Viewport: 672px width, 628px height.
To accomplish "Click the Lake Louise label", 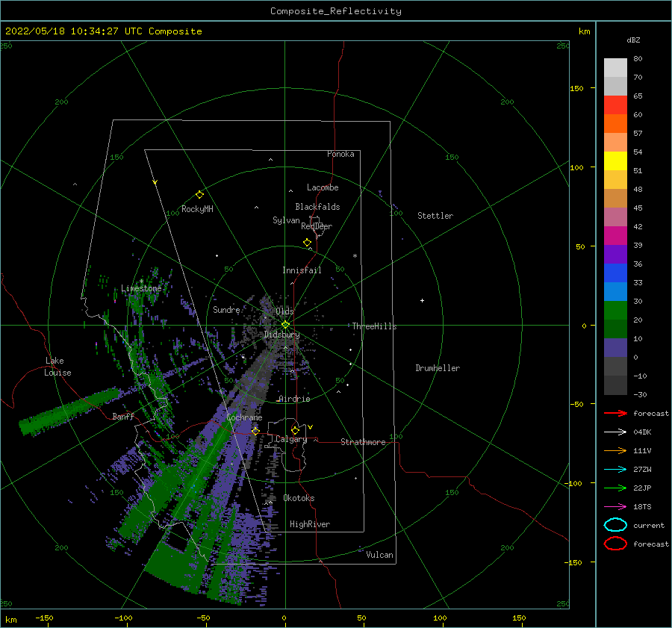I will tap(57, 367).
